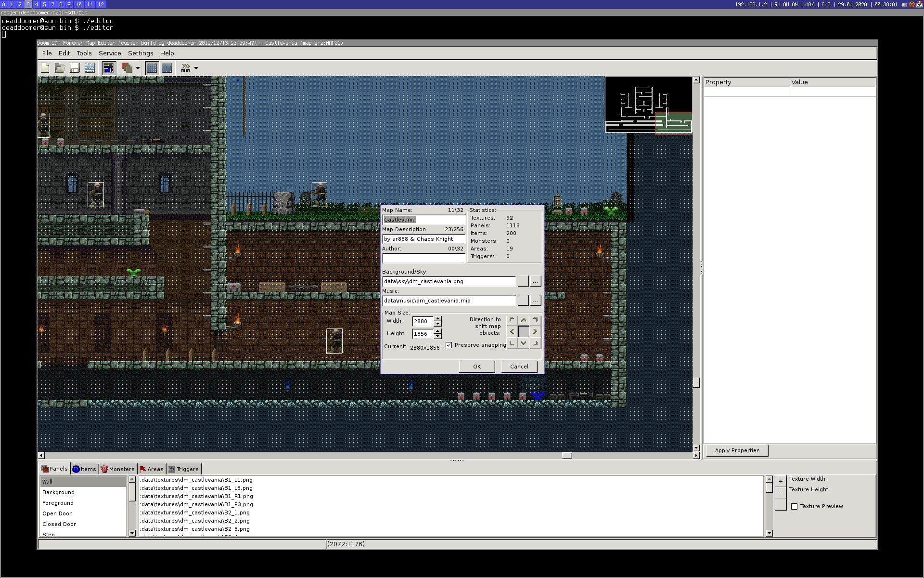Click the Map Name field Castlevania
This screenshot has height=578, width=924.
point(423,220)
